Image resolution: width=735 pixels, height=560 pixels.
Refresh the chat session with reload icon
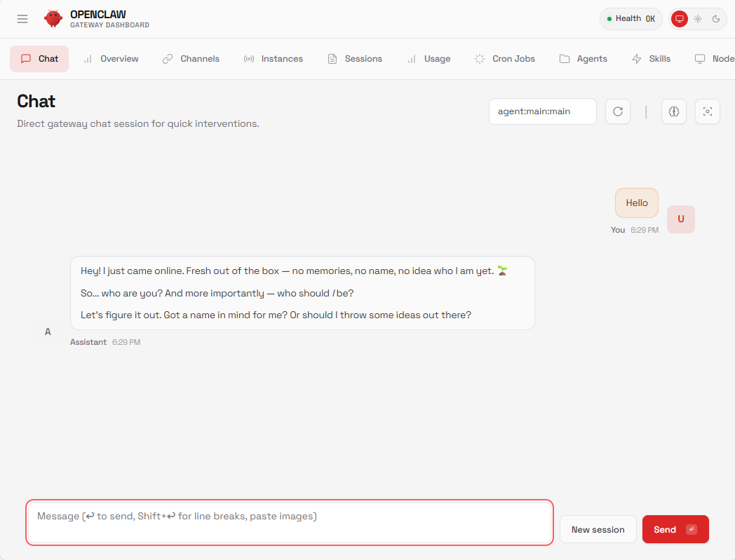click(x=618, y=111)
